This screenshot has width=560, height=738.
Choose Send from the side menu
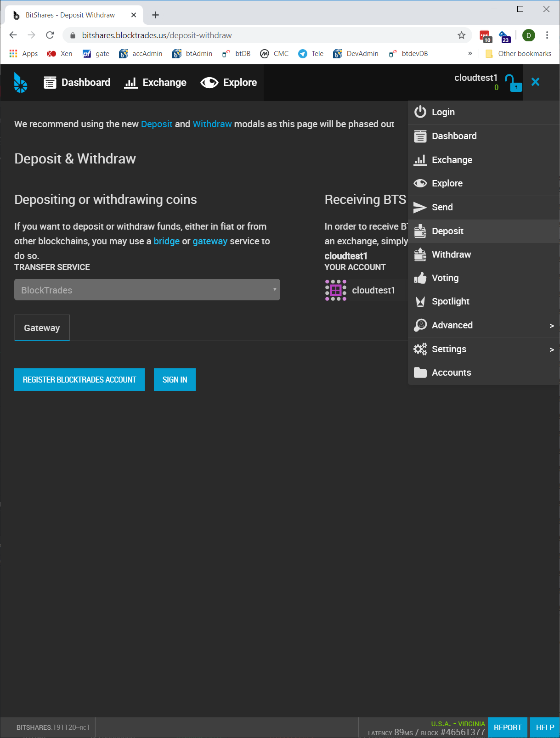pyautogui.click(x=484, y=207)
